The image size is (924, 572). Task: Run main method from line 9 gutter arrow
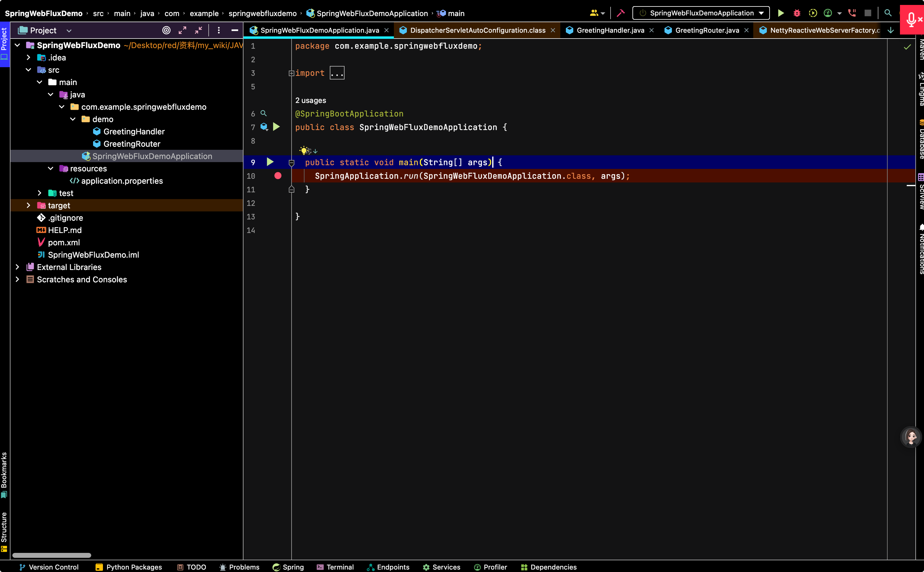(x=270, y=162)
